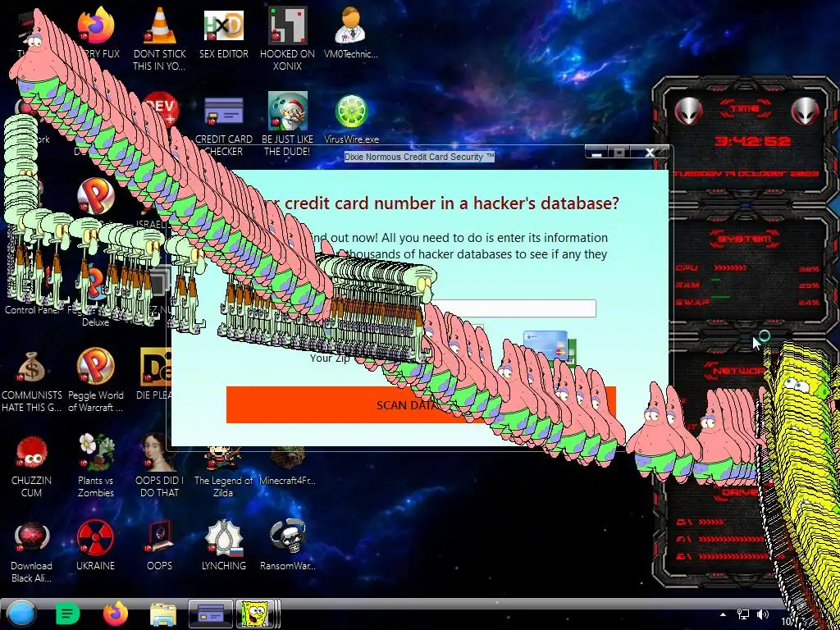Click the hacker's database headline text
Viewport: 840px width, 630px height.
441,203
